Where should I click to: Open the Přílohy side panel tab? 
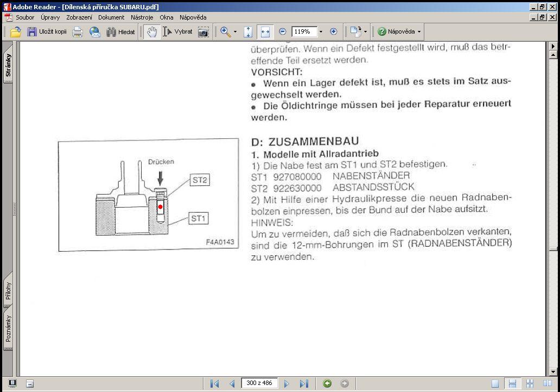click(8, 291)
